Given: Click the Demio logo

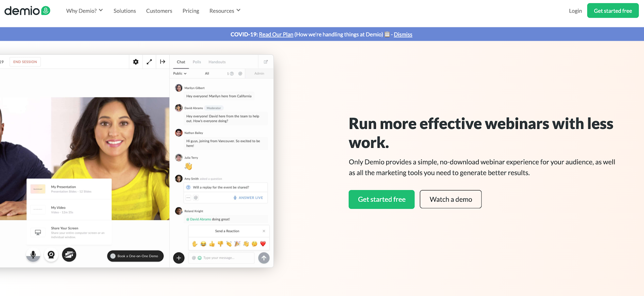Looking at the screenshot, I should click(27, 11).
